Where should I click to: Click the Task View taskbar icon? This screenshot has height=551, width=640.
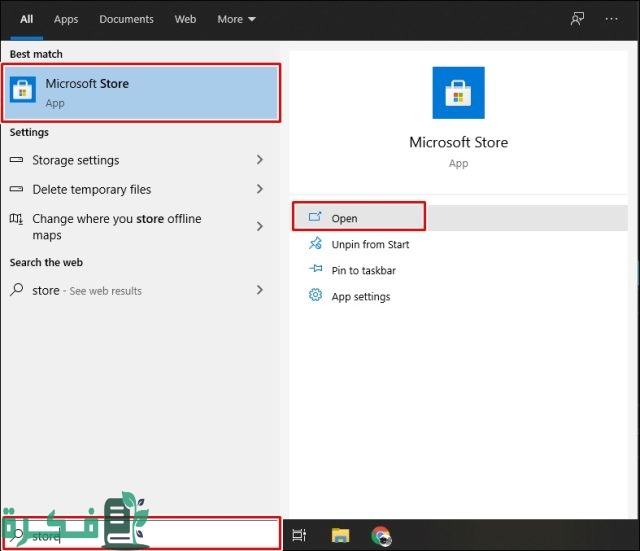tap(299, 535)
